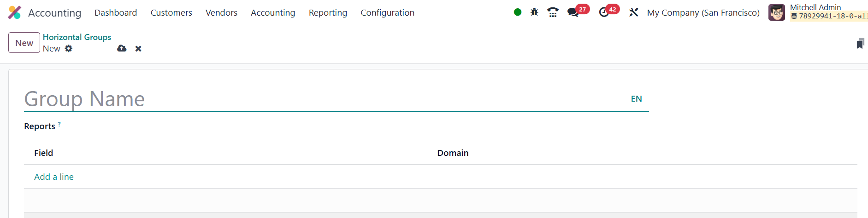
Task: Open the chat messages icon
Action: coord(573,12)
